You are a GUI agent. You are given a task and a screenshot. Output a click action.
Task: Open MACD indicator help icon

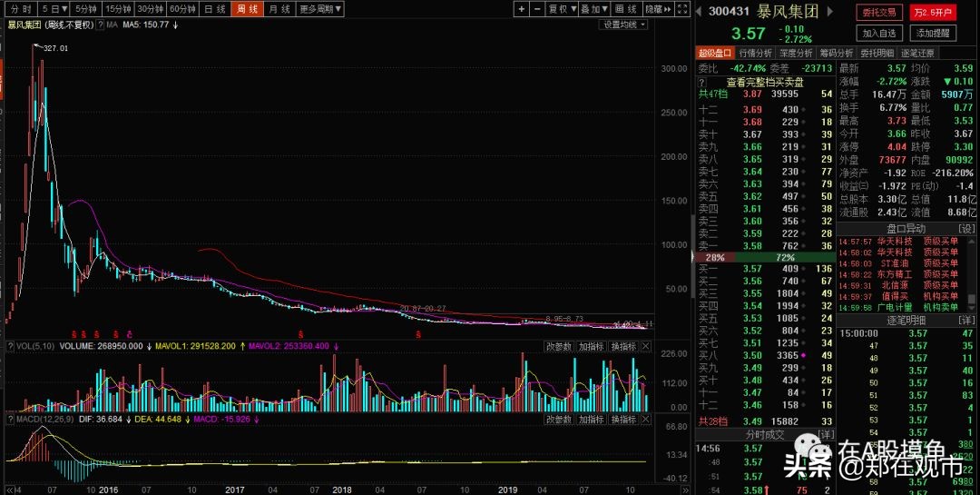tap(10, 419)
